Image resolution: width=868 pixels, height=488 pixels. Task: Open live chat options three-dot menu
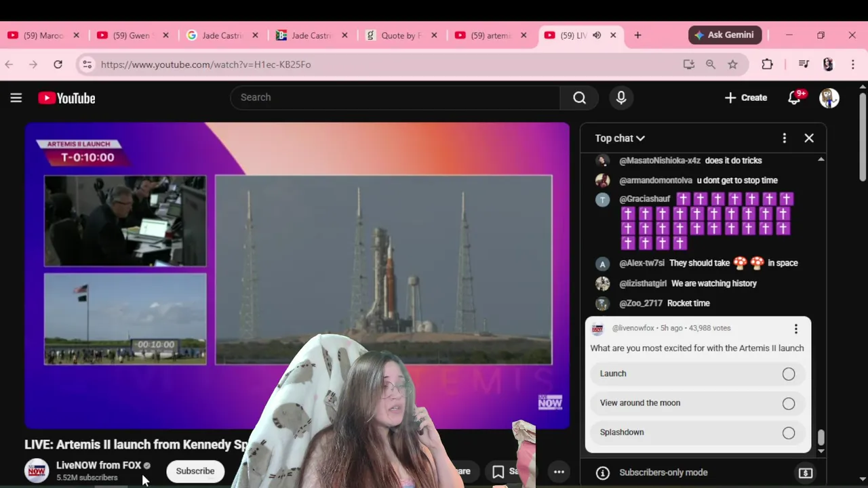tap(784, 138)
